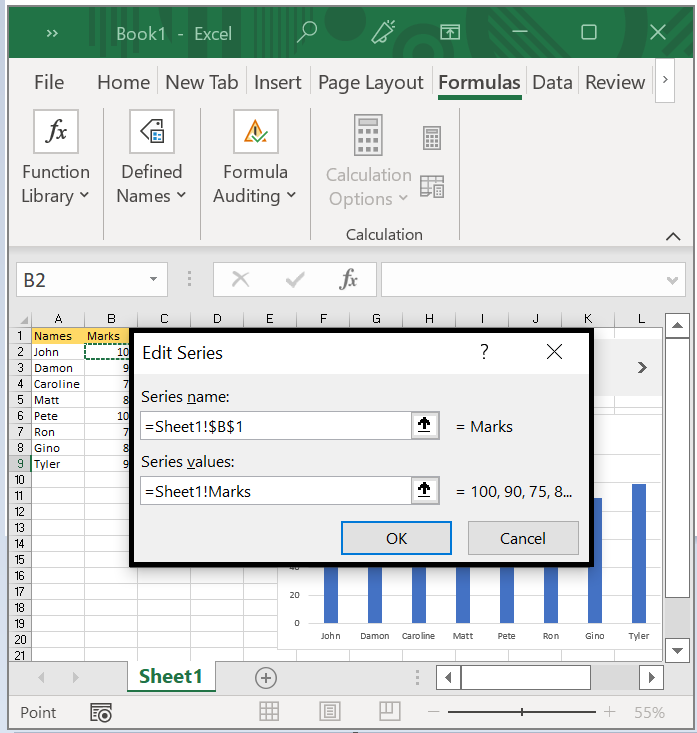Collapse Series values range selector arrow
The width and height of the screenshot is (697, 733).
424,490
